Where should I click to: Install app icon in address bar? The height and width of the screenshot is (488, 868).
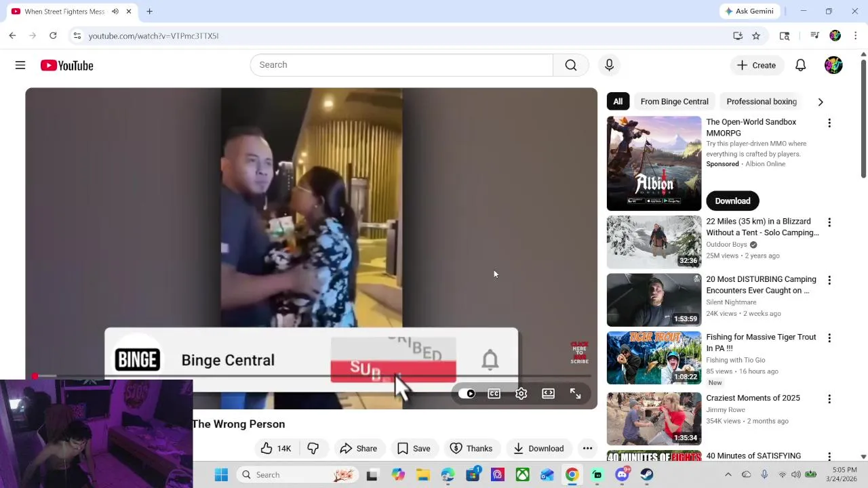coord(738,36)
